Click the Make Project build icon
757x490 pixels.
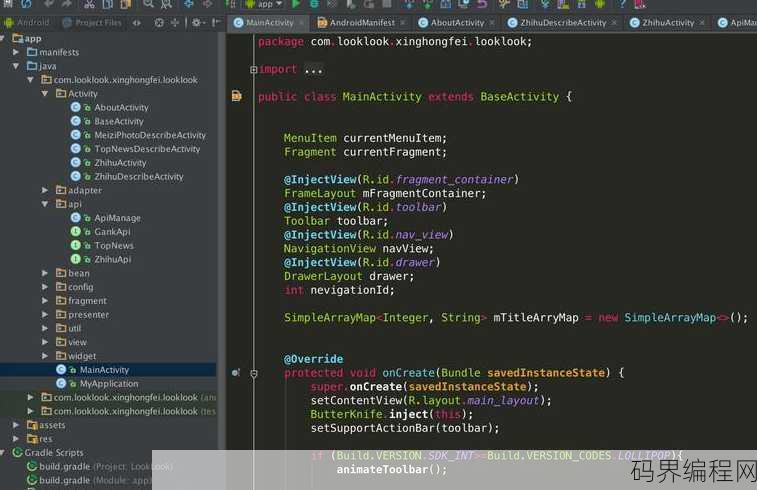tap(231, 4)
